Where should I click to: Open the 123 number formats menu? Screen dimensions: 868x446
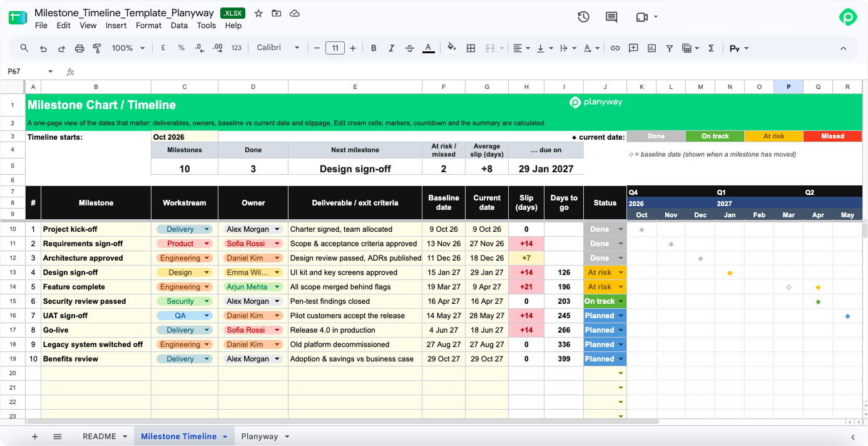237,48
